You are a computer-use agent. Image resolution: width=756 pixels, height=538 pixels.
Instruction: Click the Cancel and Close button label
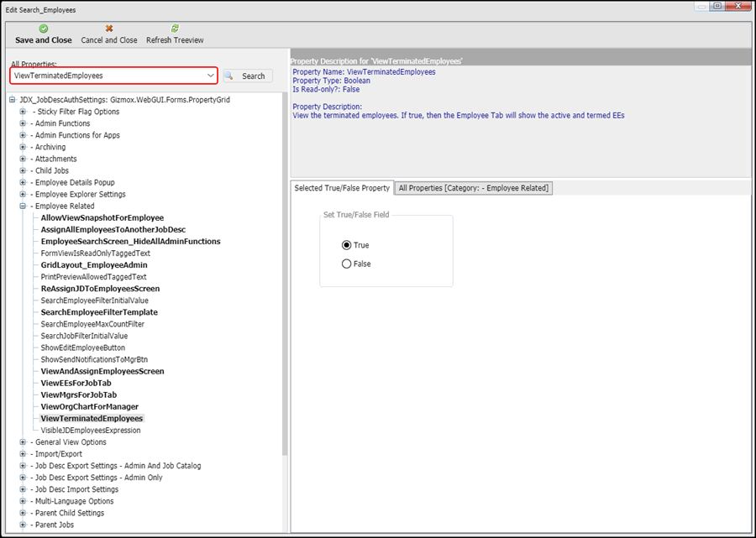pyautogui.click(x=109, y=40)
